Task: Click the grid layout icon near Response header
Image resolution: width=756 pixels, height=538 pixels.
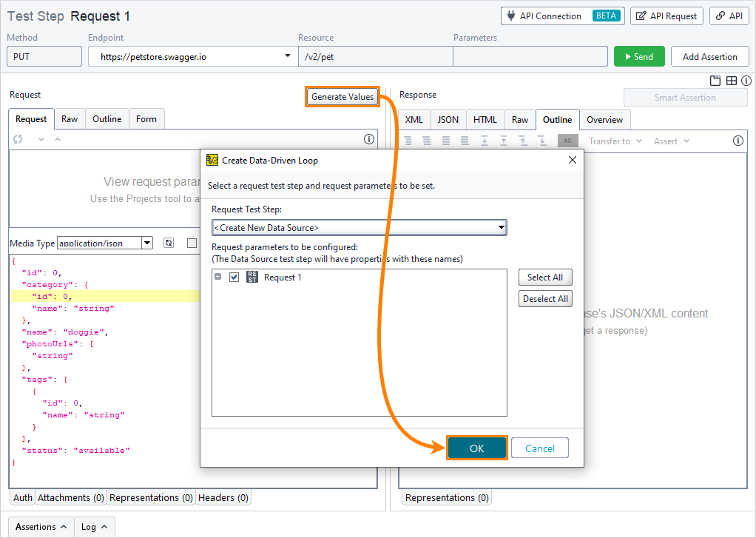Action: click(x=731, y=80)
